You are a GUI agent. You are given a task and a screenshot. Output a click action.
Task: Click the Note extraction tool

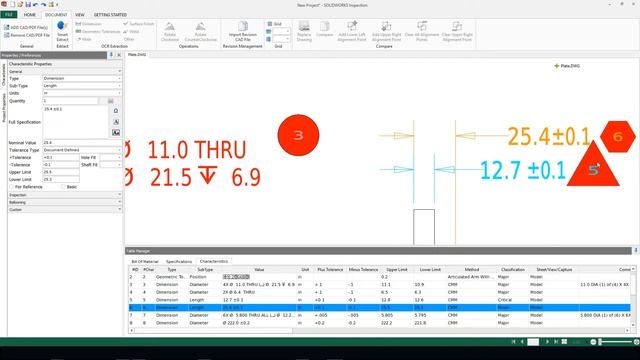coord(84,39)
